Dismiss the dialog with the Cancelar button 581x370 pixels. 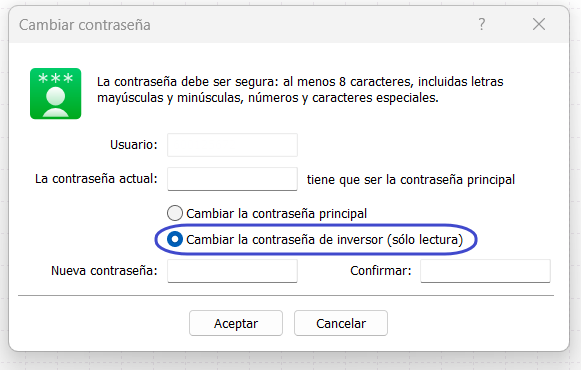341,323
